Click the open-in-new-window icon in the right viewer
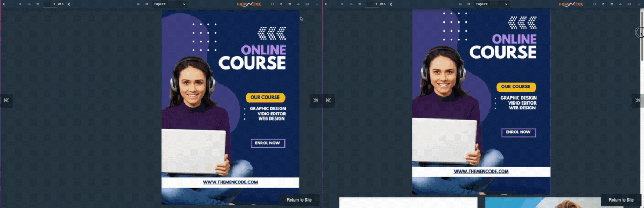Viewport: 644px width, 208px height. pyautogui.click(x=629, y=4)
